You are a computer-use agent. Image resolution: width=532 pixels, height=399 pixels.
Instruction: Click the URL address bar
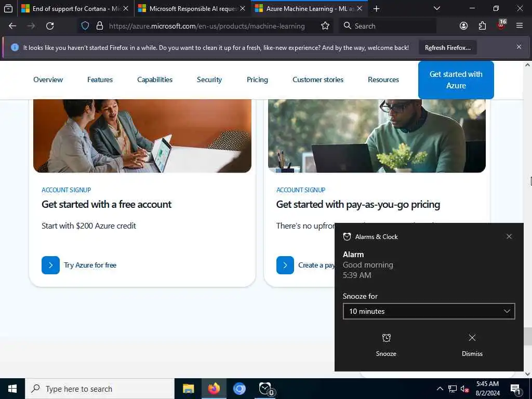pyautogui.click(x=207, y=26)
